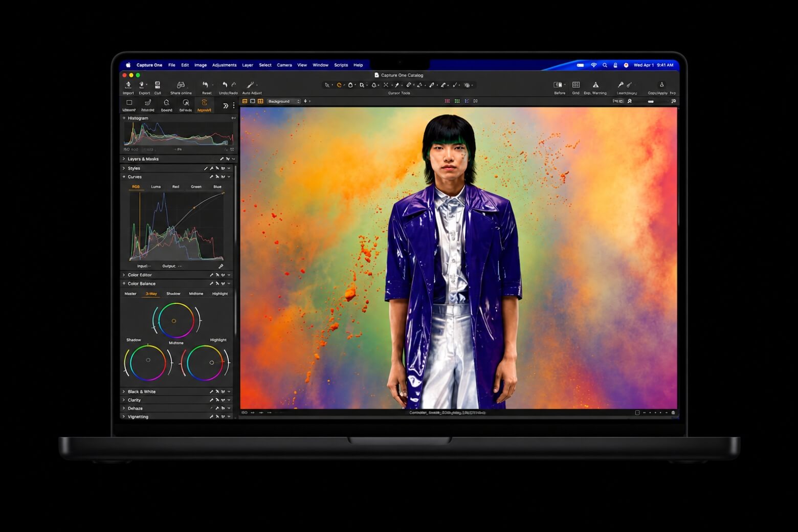Toggle the Exp. Warning overlay
The image size is (798, 532).
[595, 85]
